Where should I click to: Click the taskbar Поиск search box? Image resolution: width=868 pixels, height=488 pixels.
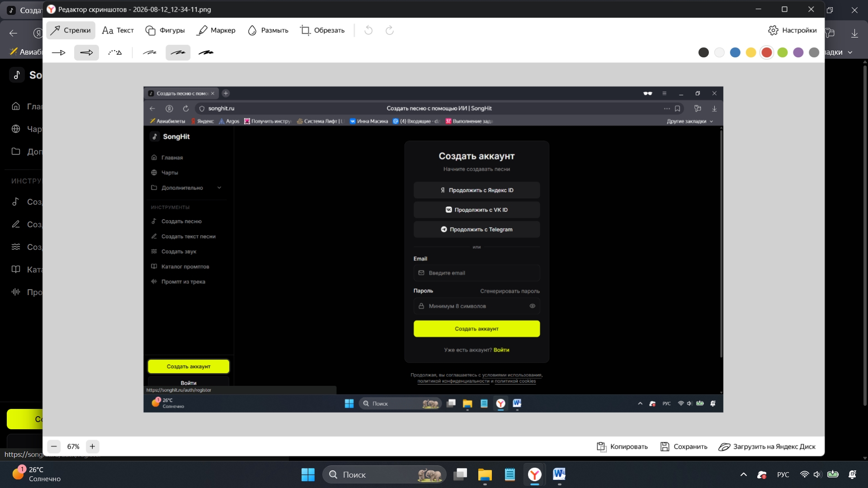coord(385,474)
